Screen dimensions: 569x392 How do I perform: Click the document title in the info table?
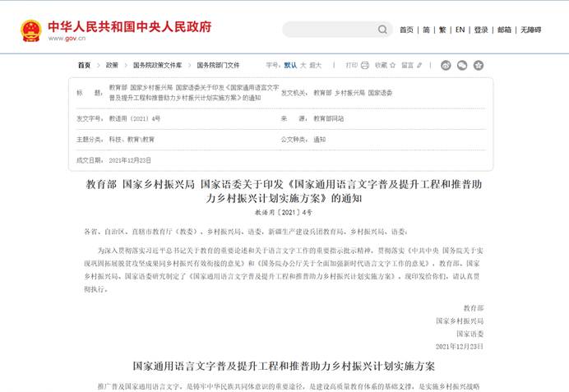[194, 93]
